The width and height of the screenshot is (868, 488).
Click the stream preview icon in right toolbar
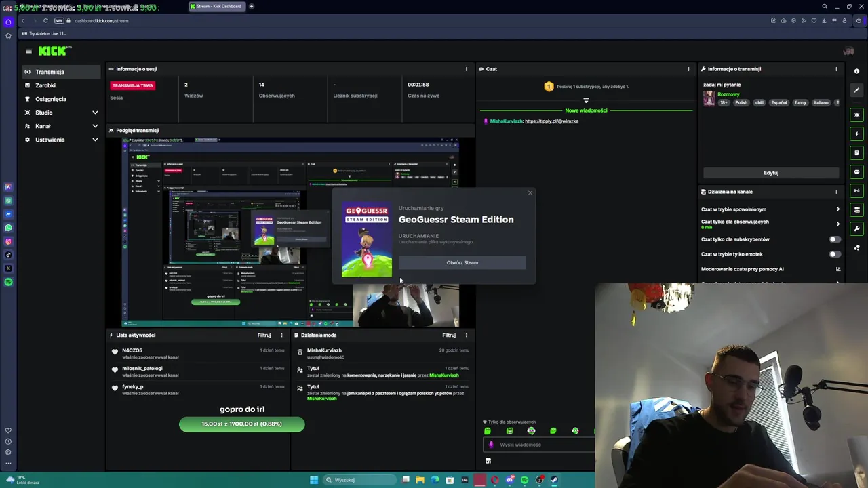tap(857, 115)
